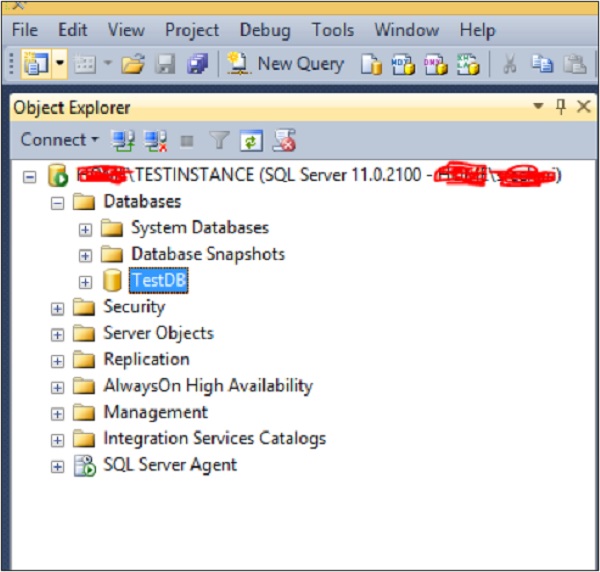Expand the TestDB database node

(x=85, y=282)
